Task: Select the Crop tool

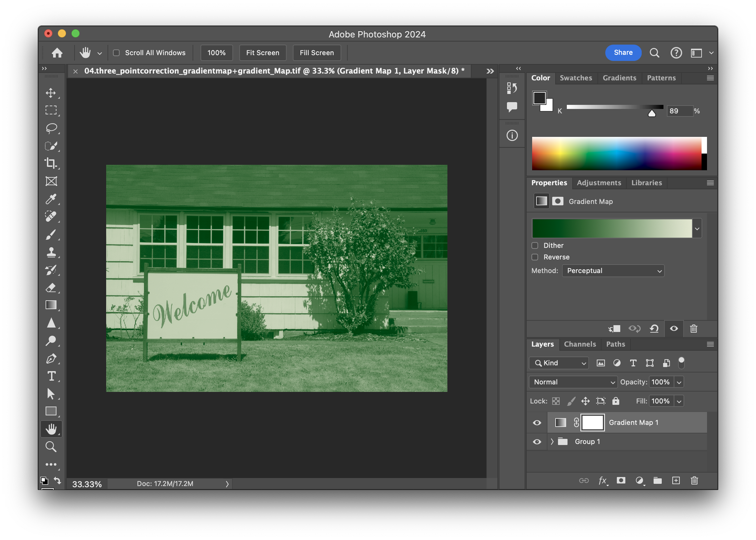Action: click(51, 163)
